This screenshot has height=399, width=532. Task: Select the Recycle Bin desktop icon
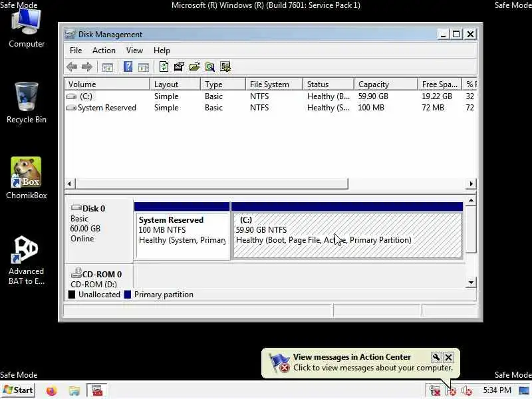[27, 103]
